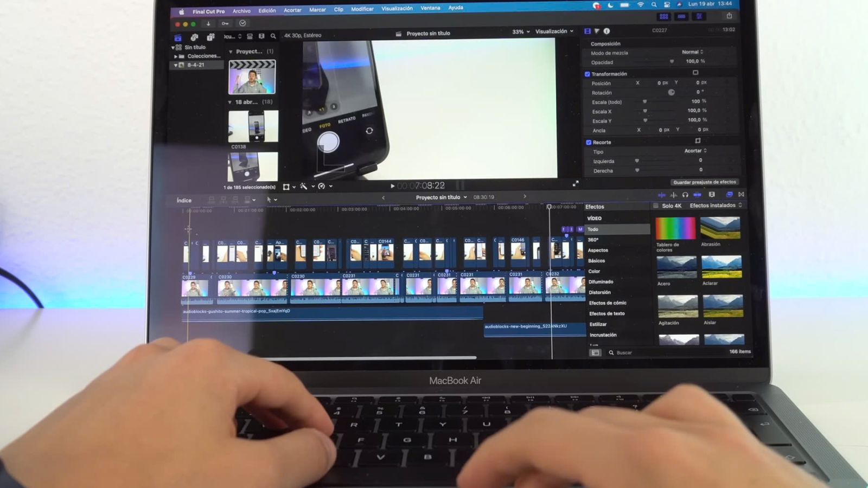The height and width of the screenshot is (488, 868).
Task: Show the Libraries sidebar icon
Action: point(177,37)
